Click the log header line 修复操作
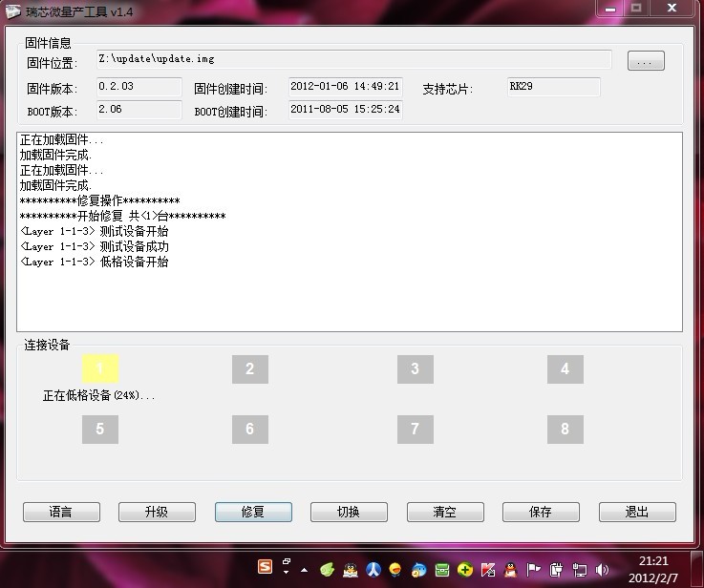The width and height of the screenshot is (704, 588). tap(100, 201)
